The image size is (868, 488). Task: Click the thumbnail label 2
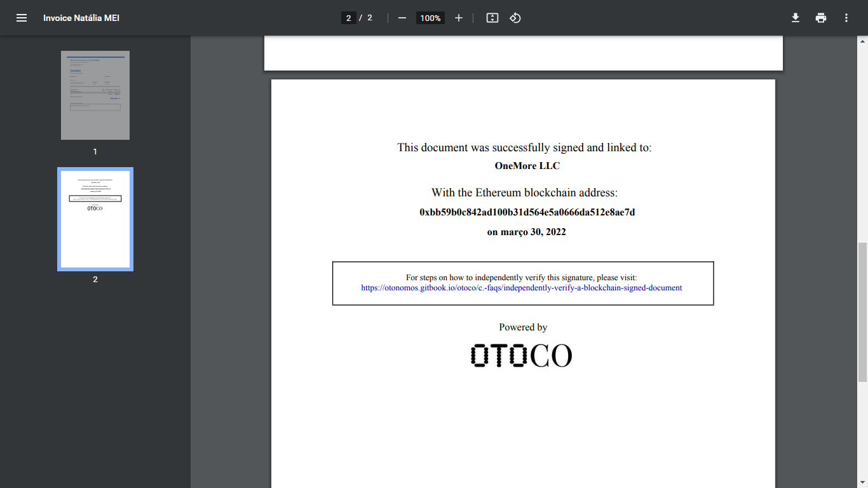point(95,280)
